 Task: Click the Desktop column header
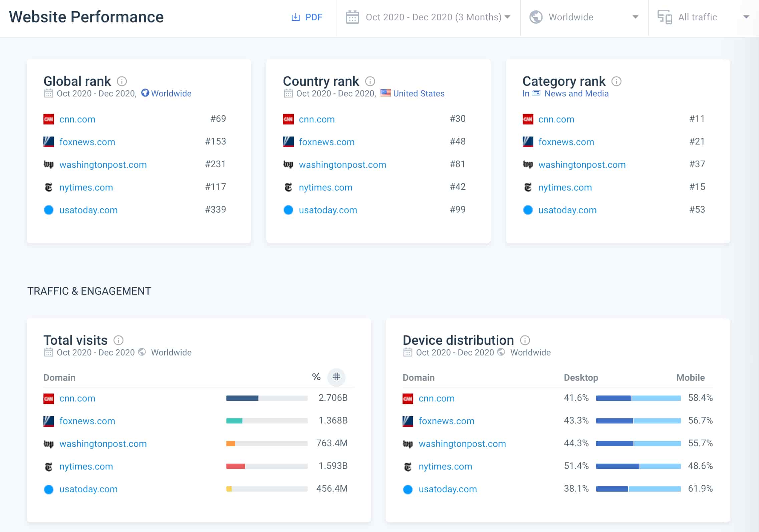coord(581,377)
